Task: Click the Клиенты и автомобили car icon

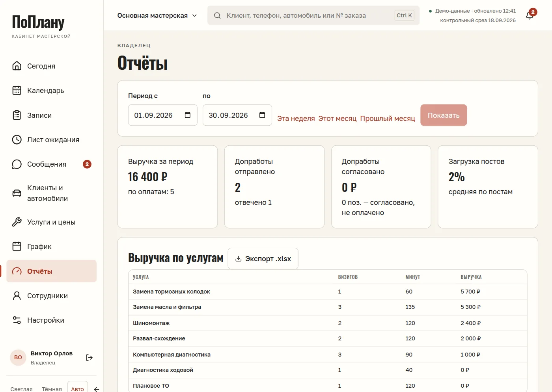Action: pos(17,193)
